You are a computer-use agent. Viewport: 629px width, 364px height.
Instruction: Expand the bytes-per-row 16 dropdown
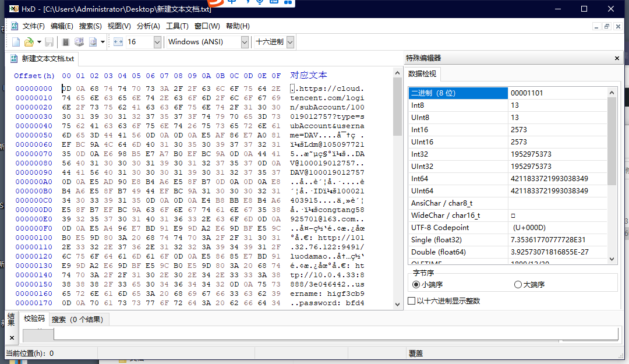coord(157,42)
